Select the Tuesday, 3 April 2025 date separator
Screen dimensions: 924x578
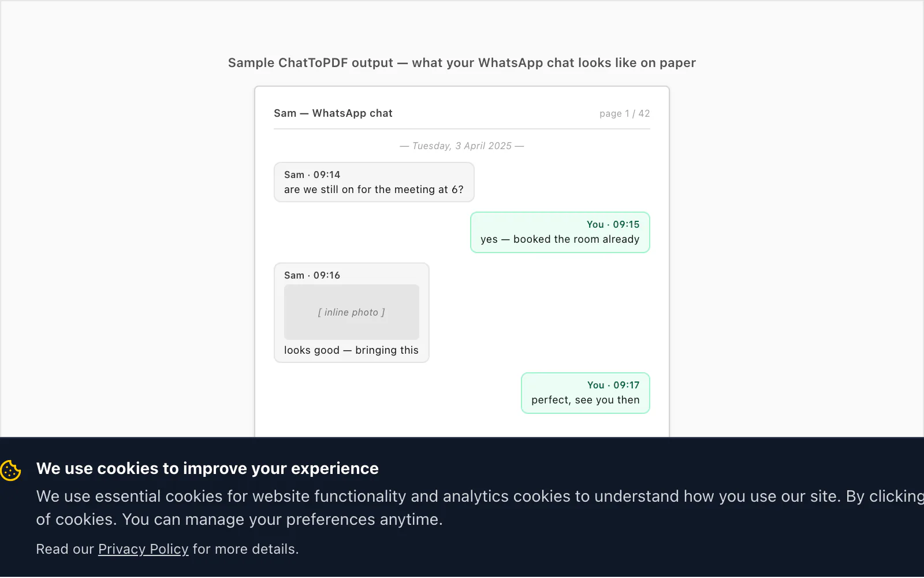point(462,146)
